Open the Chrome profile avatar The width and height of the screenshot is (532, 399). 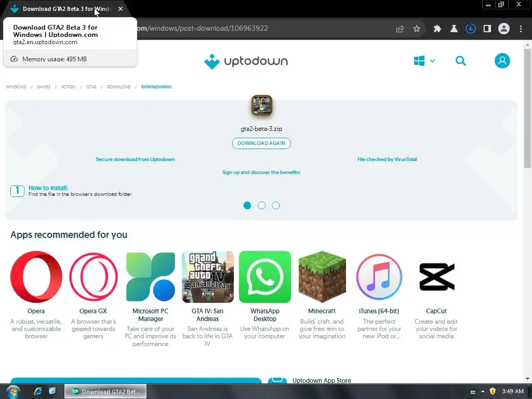coord(504,29)
